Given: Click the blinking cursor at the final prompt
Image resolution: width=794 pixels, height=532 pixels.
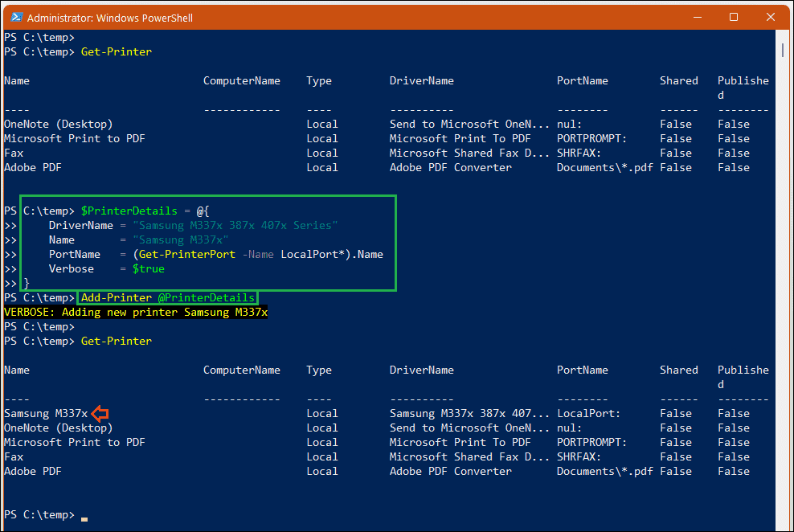Looking at the screenshot, I should [84, 518].
